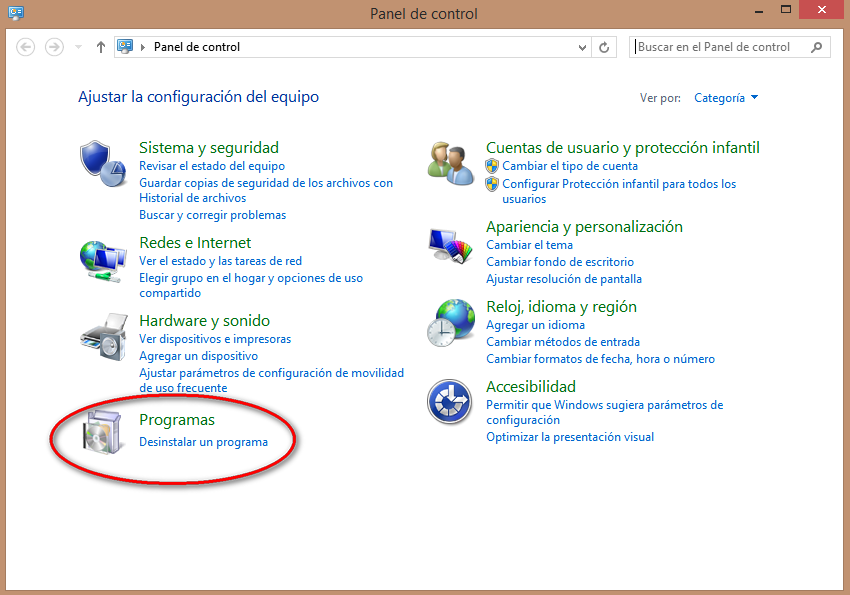The width and height of the screenshot is (850, 595).
Task: Click the Control Panel icon in the address bar
Action: pyautogui.click(x=125, y=47)
